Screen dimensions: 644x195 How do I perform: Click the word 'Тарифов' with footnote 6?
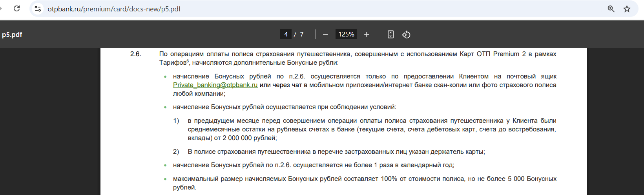pos(174,63)
